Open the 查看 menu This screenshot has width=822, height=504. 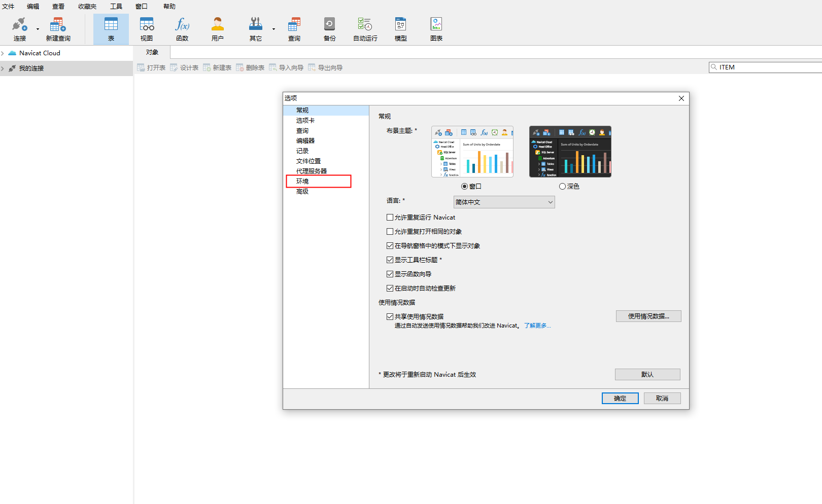click(x=58, y=7)
